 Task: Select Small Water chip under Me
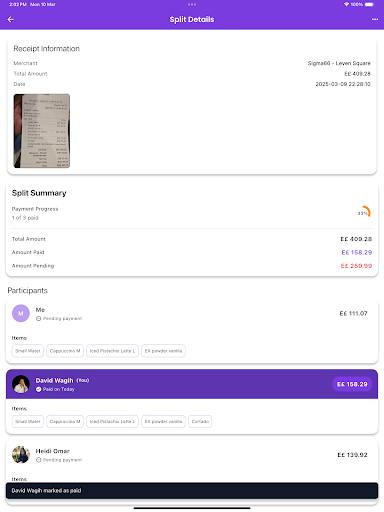[x=28, y=351]
